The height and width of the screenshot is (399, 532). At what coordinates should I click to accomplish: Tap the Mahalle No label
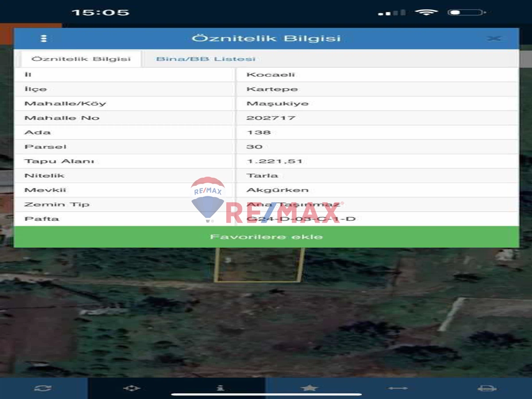[x=62, y=118]
